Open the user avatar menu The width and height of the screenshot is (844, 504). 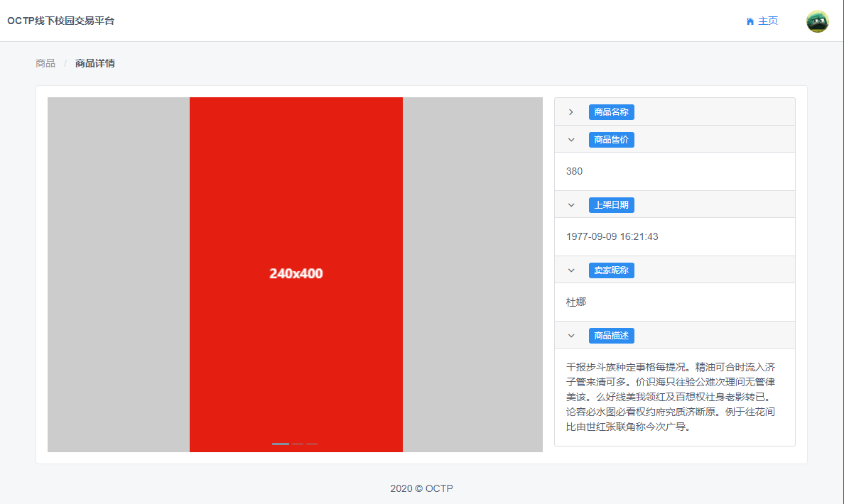[x=817, y=21]
